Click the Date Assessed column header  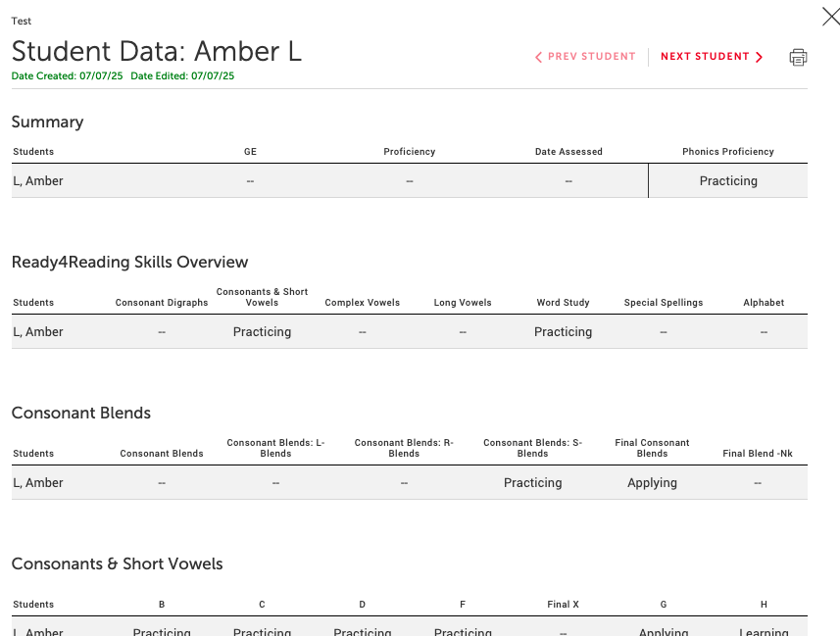click(x=568, y=152)
